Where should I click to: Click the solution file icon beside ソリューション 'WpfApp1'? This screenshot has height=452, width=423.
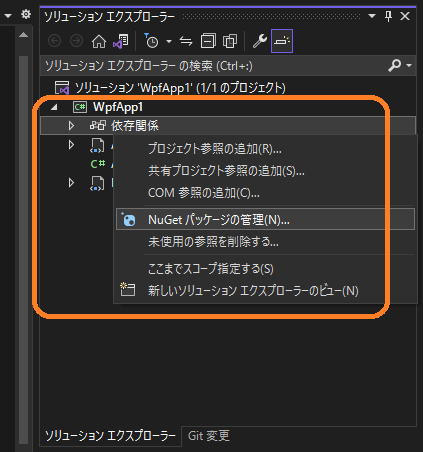tap(62, 88)
